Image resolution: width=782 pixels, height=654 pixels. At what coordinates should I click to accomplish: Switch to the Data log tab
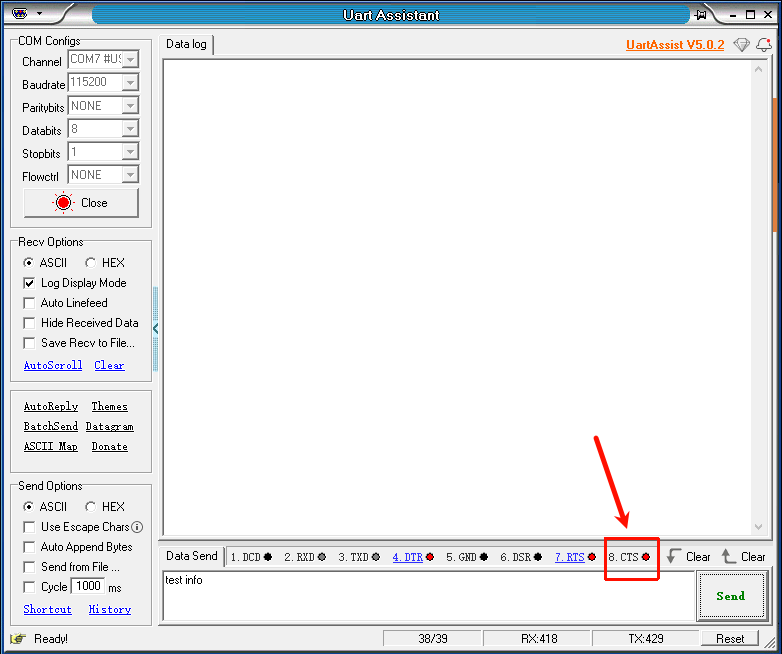[186, 44]
